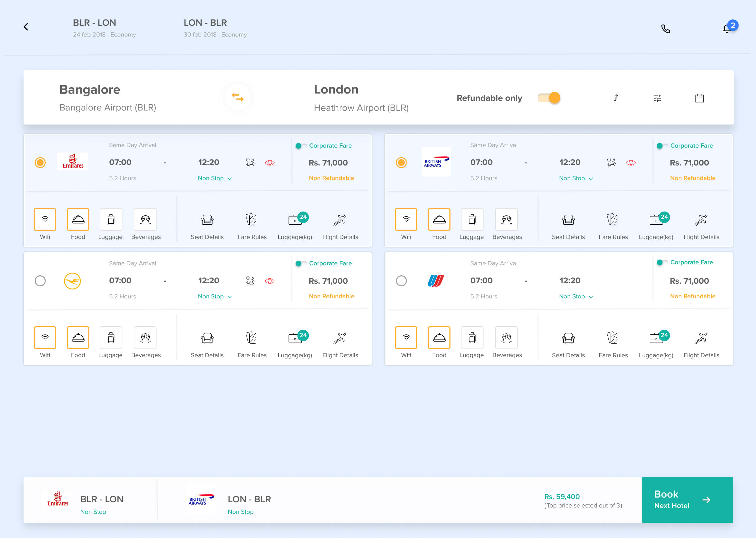756x538 pixels.
Task: Expand Non Stop dropdown on United flight
Action: (576, 297)
